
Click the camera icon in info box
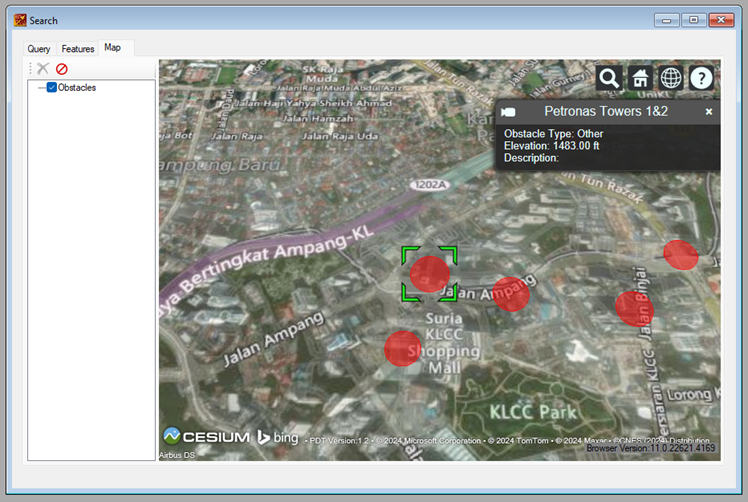point(509,112)
